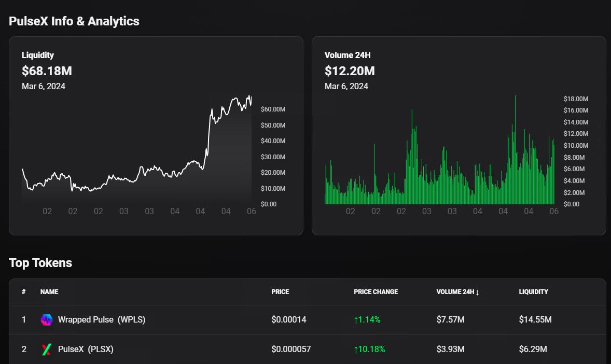Screen dimensions: 611x364
Task: Click PLSX volume $3.93M cell
Action: 450,349
